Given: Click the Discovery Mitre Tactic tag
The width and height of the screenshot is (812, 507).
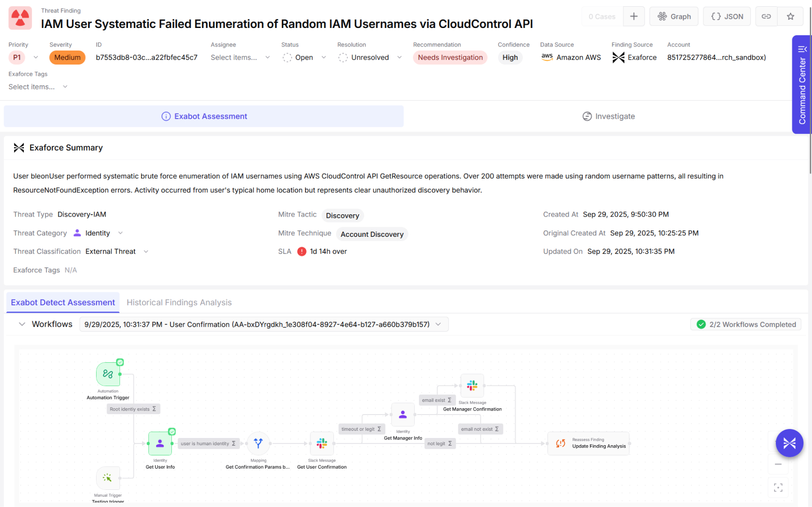Looking at the screenshot, I should [342, 216].
